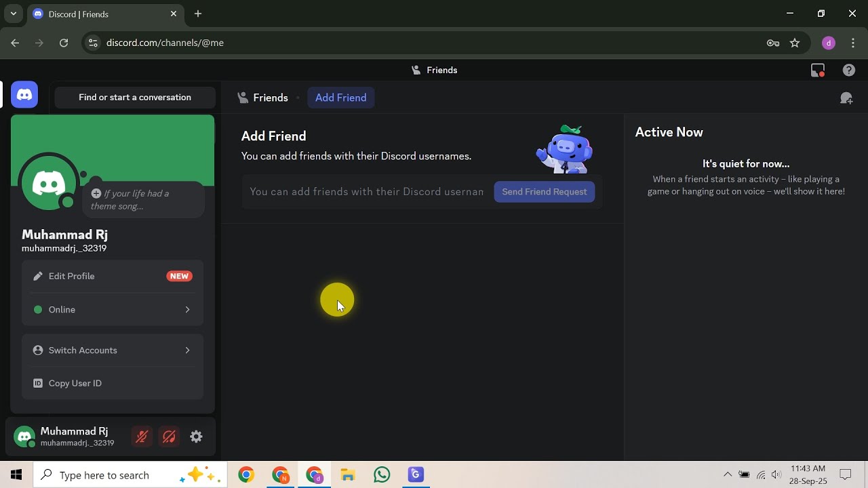Click the 'Active Now' heading
The image size is (868, 488).
pos(669,132)
